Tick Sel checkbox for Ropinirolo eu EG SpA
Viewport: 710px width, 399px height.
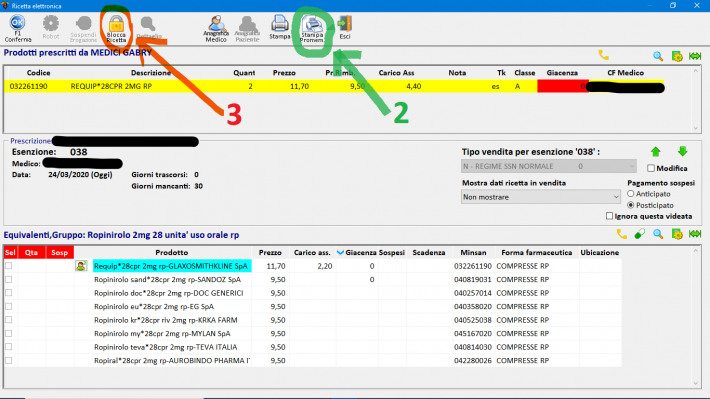click(x=9, y=307)
